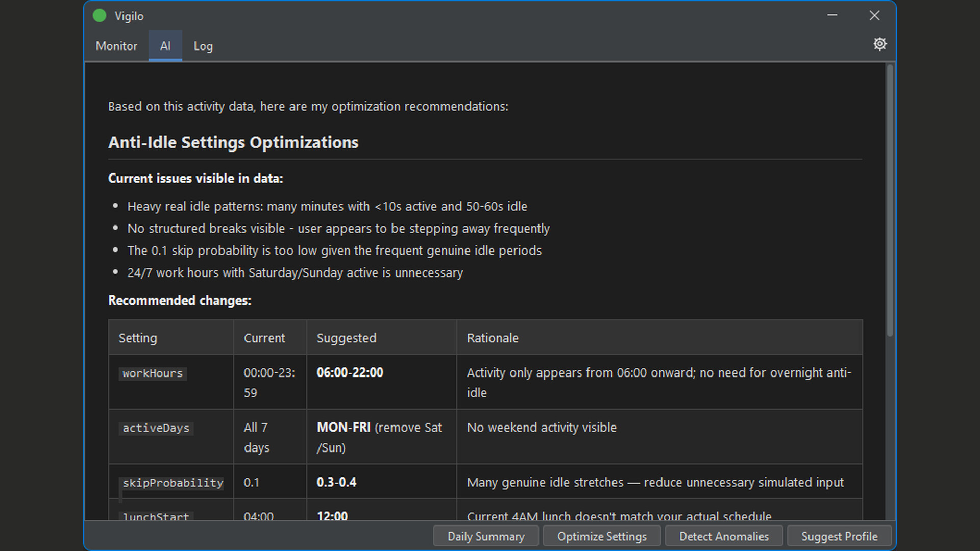Click the Optimize Settings button
This screenshot has width=980, height=551.
(602, 536)
